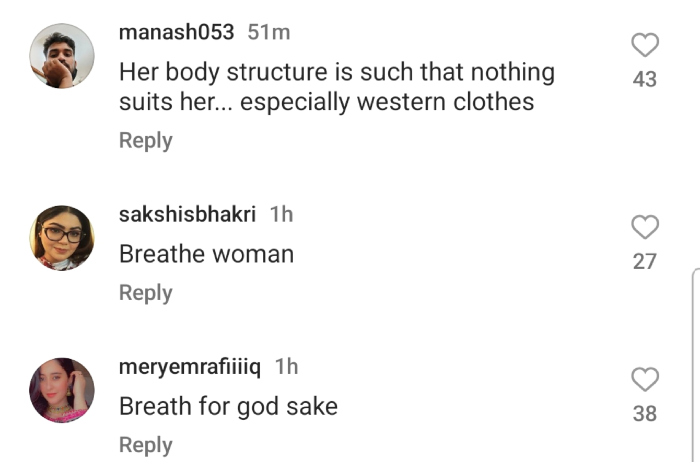
Task: Click the "Breathe woman" comment text
Action: [206, 254]
